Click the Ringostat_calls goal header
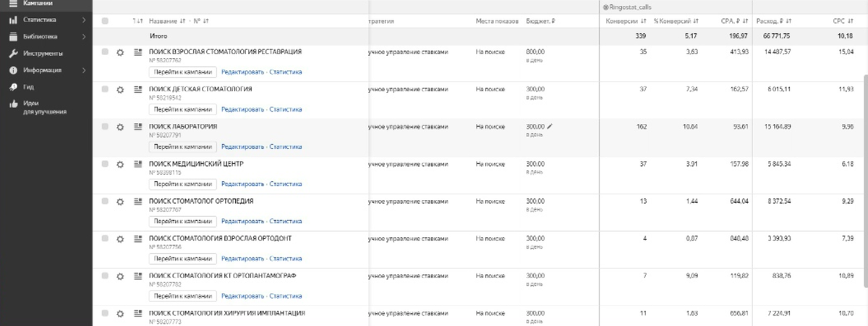Screen dimensions: 868x326 [x=626, y=6]
